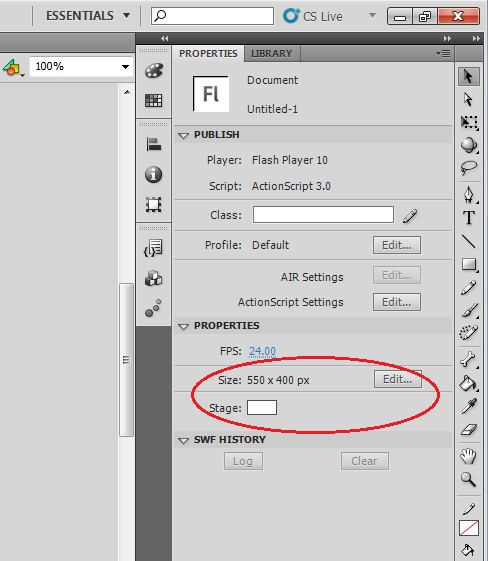This screenshot has height=561, width=488.
Task: Select the Free Transform tool
Action: [x=469, y=122]
